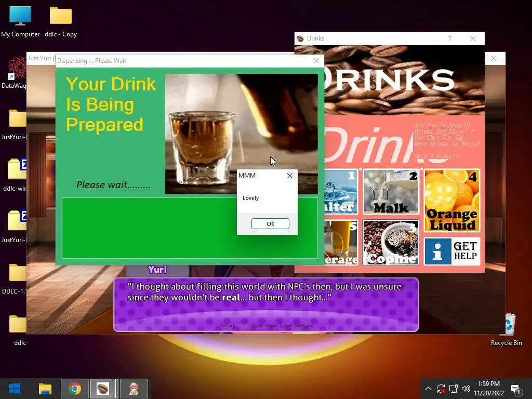The height and width of the screenshot is (399, 532).
Task: Choose the Orange Liquid drink tile
Action: click(452, 201)
